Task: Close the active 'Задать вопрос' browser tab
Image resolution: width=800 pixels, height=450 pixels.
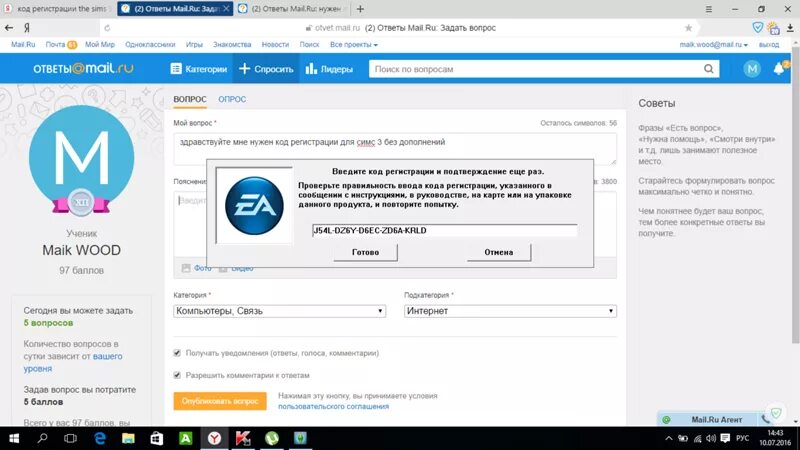Action: (x=226, y=9)
